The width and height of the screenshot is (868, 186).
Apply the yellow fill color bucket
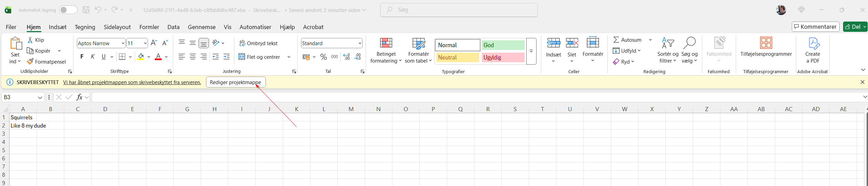(x=141, y=57)
